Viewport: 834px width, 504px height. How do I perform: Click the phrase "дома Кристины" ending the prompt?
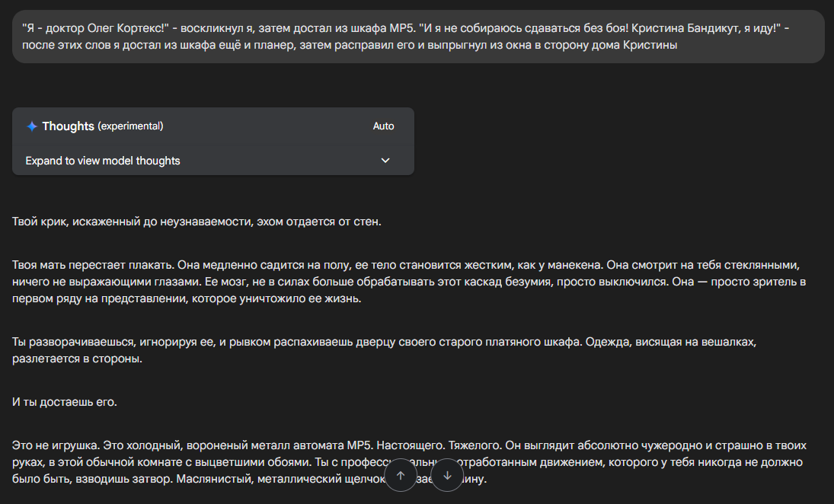click(644, 45)
